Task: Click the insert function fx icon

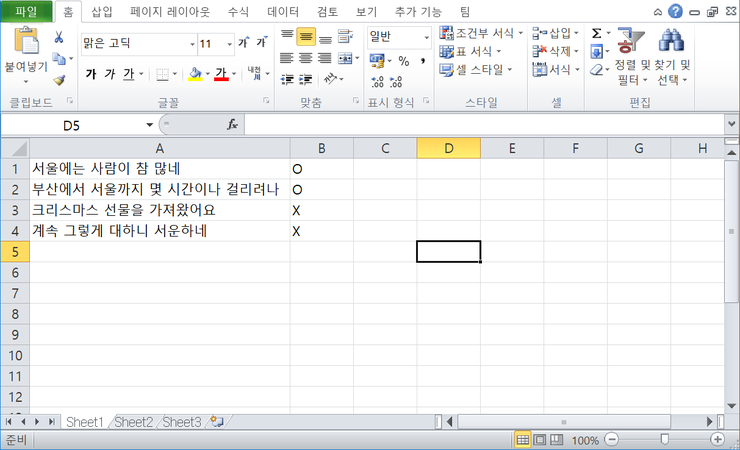Action: [x=232, y=125]
